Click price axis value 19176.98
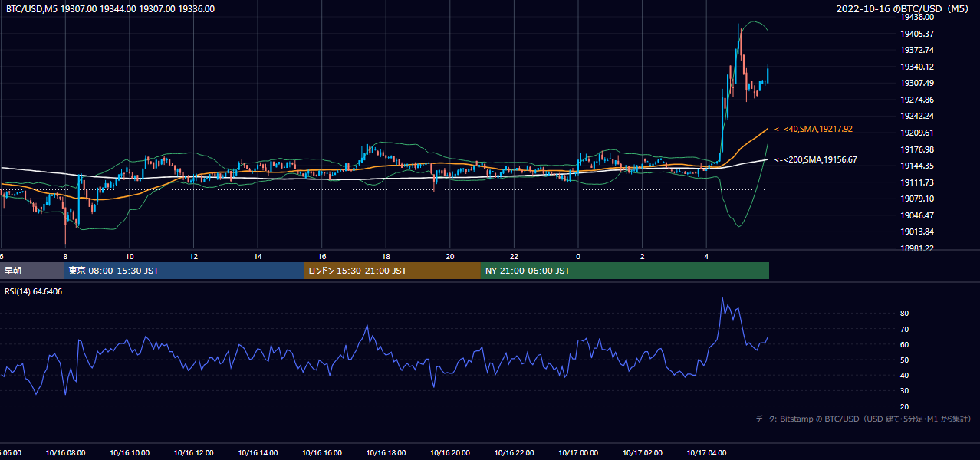The height and width of the screenshot is (460, 980). [916, 149]
